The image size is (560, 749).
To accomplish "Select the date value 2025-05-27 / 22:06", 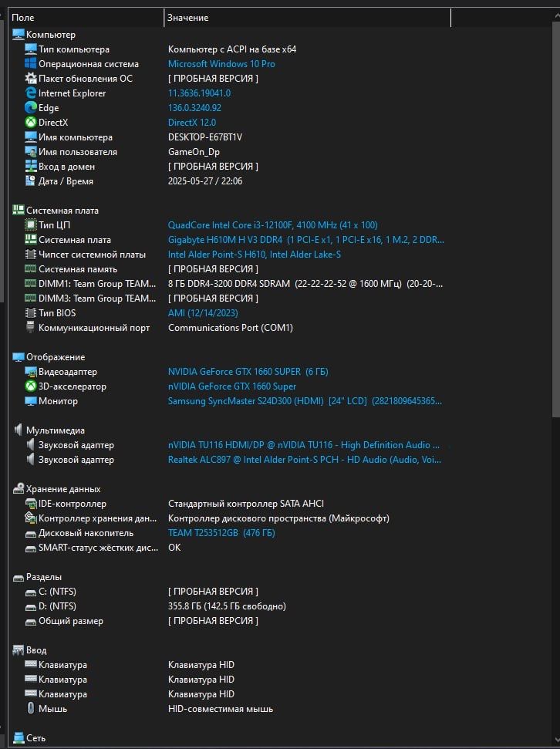I will tap(205, 181).
